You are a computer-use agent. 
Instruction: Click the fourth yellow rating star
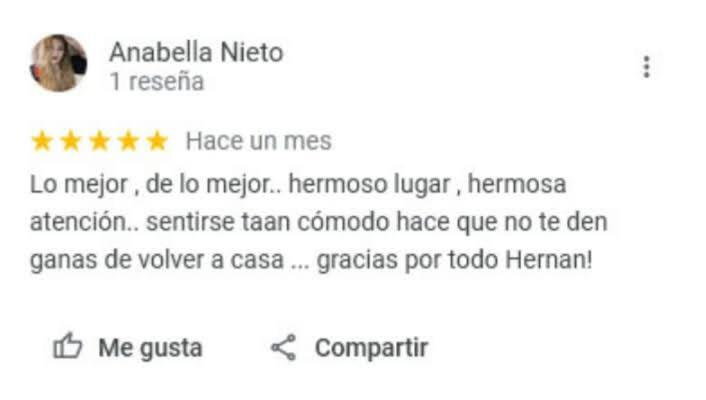[x=128, y=141]
